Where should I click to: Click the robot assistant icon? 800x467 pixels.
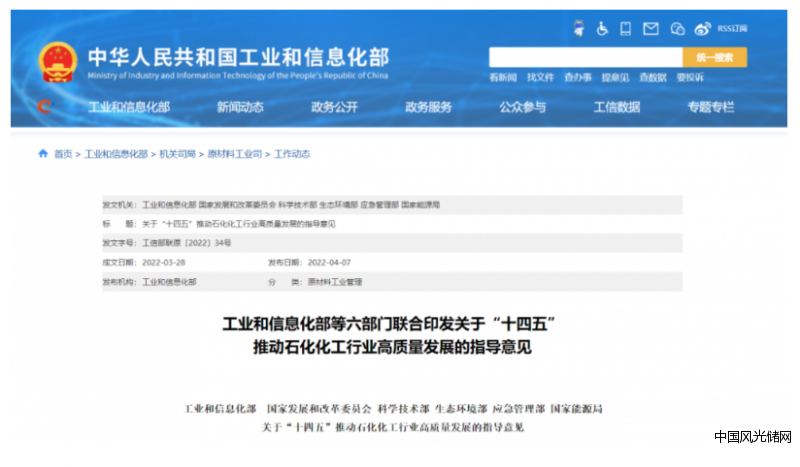(579, 28)
